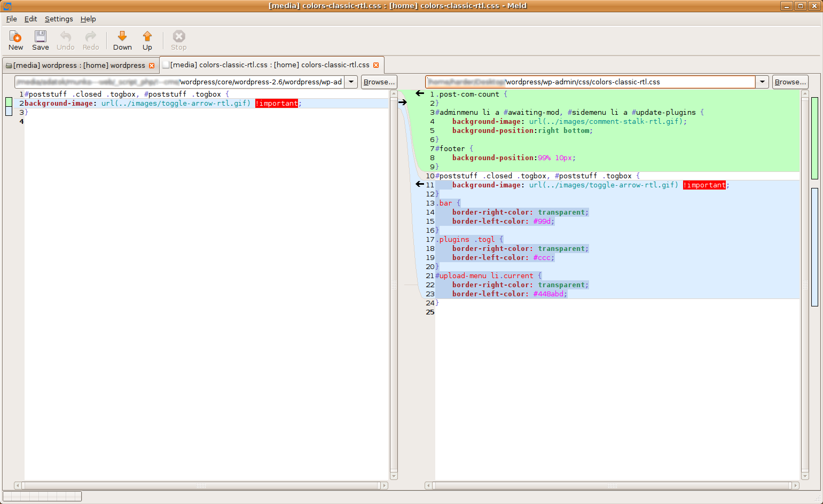
Task: Click the Save icon in toolbar
Action: [40, 37]
